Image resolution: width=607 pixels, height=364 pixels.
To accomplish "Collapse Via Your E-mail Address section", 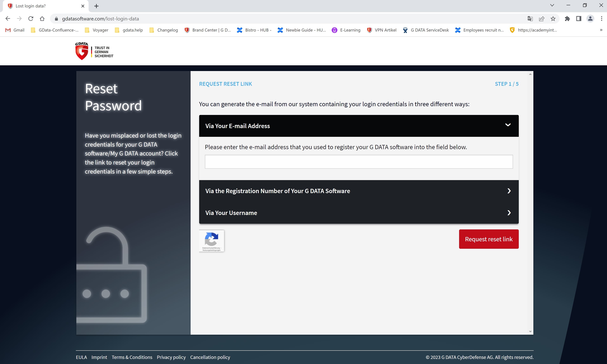I will coord(359,126).
